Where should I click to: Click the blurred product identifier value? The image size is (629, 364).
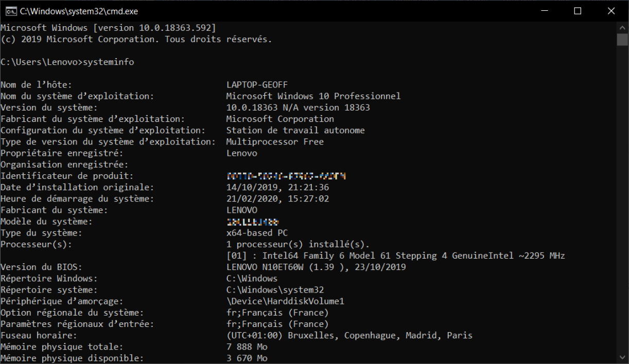point(286,176)
